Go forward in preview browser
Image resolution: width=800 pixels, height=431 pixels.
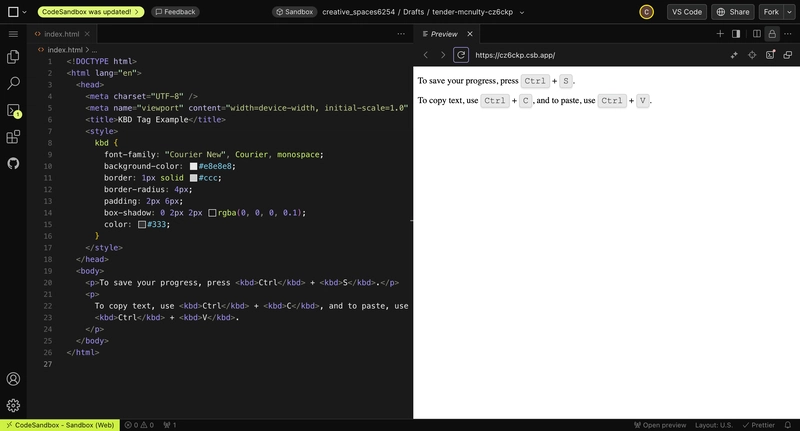[x=443, y=55]
